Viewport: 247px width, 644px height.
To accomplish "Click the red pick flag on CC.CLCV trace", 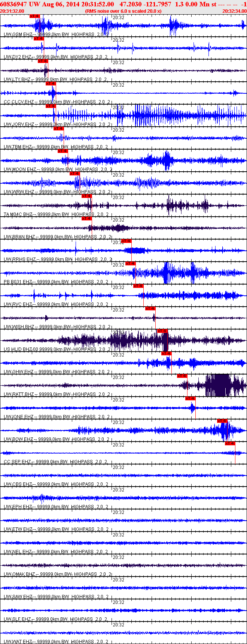I will click(51, 84).
